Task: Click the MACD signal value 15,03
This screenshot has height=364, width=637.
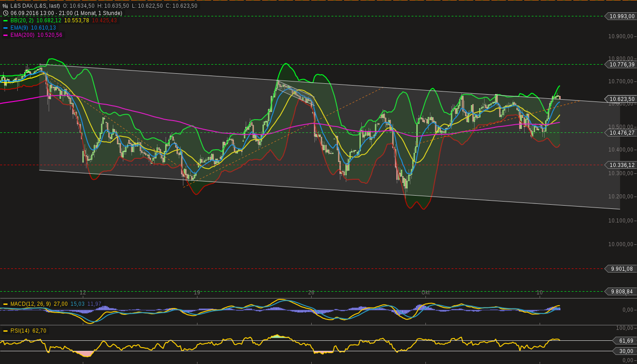Action: click(x=77, y=304)
